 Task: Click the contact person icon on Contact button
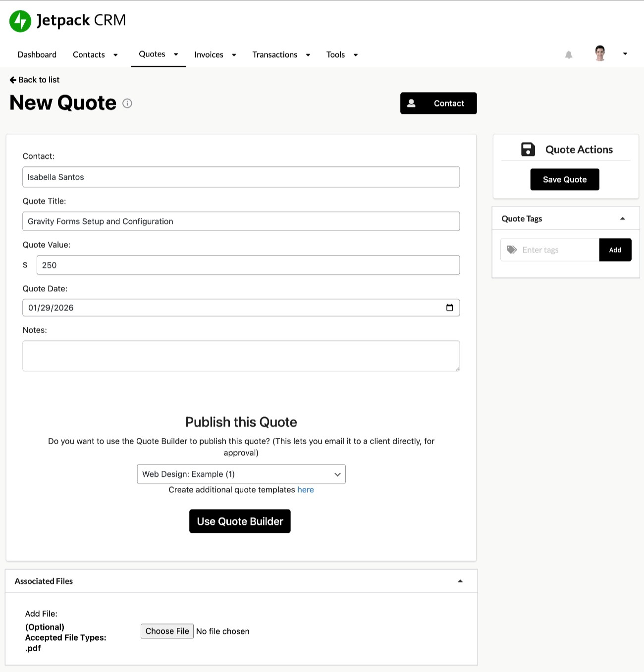pos(412,103)
